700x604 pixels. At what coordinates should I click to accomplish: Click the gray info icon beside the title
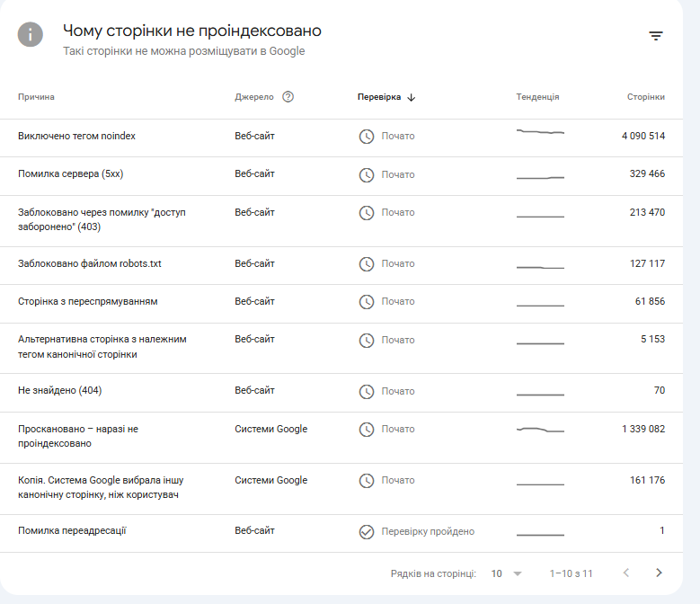pos(31,34)
